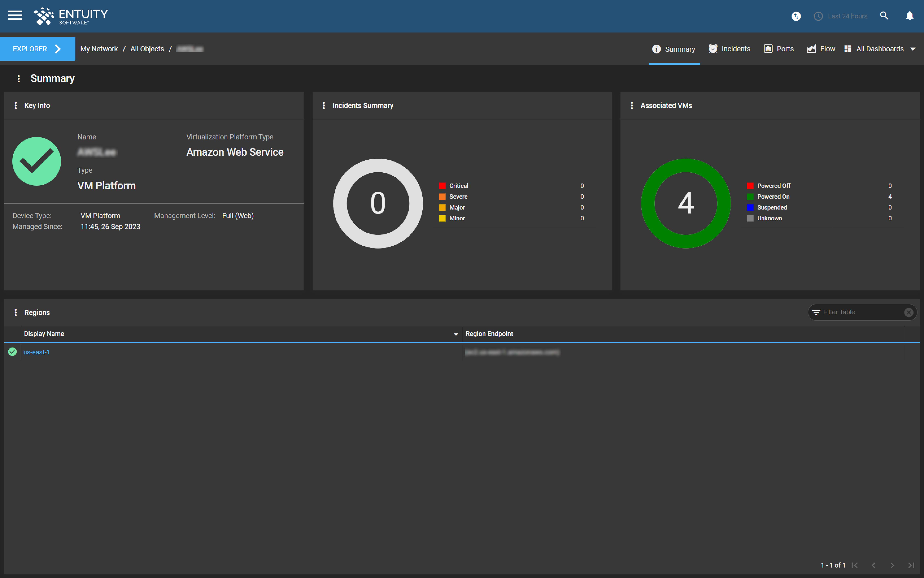This screenshot has height=578, width=924.
Task: Go to previous page of Regions table
Action: [873, 565]
